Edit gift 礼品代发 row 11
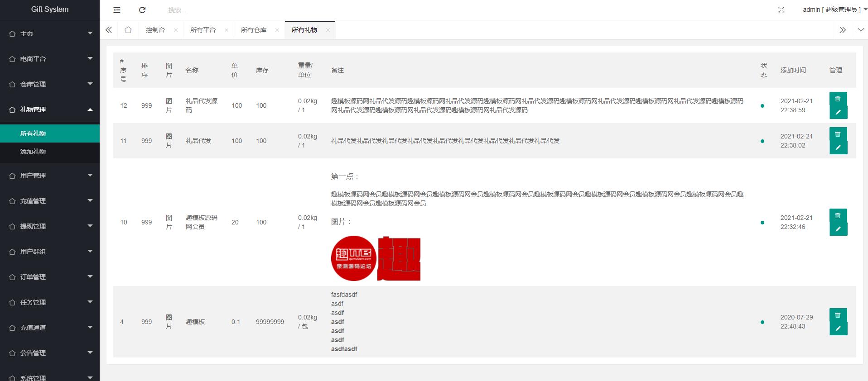 (838, 148)
